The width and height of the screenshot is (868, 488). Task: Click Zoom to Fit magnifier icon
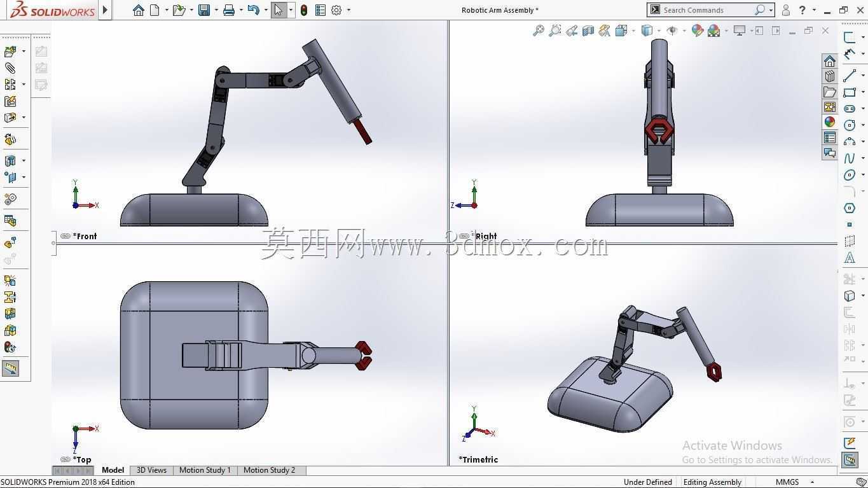click(x=539, y=31)
